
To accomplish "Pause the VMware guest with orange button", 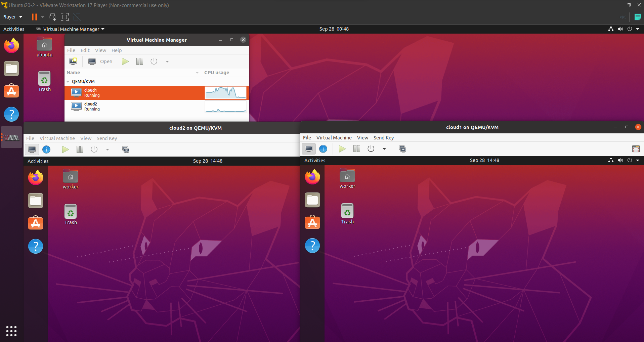I will 34,17.
